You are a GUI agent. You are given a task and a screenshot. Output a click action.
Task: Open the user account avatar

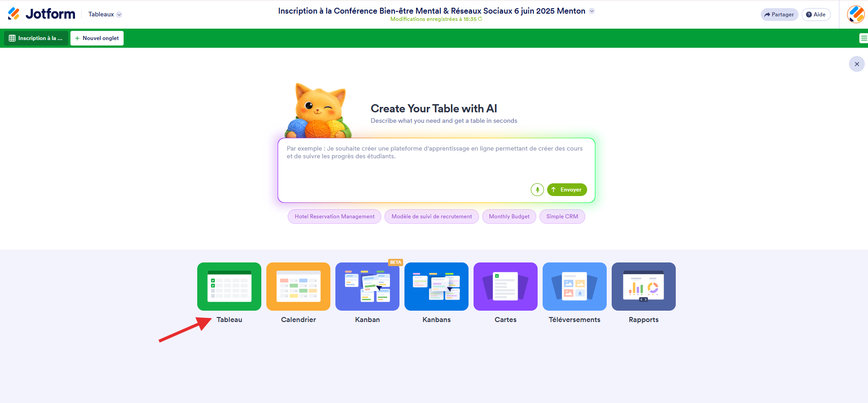click(x=856, y=15)
